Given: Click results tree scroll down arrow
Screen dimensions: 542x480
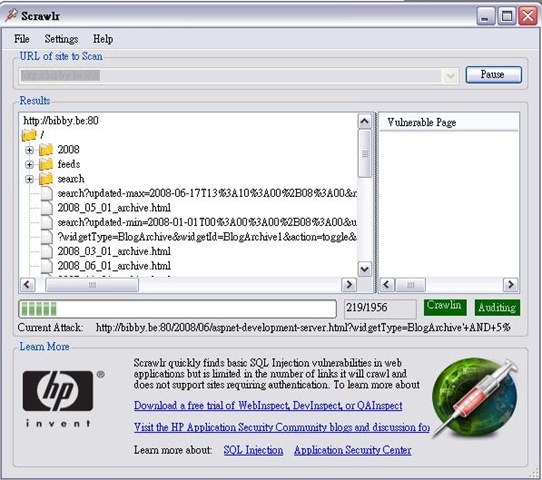Looking at the screenshot, I should coord(365,269).
